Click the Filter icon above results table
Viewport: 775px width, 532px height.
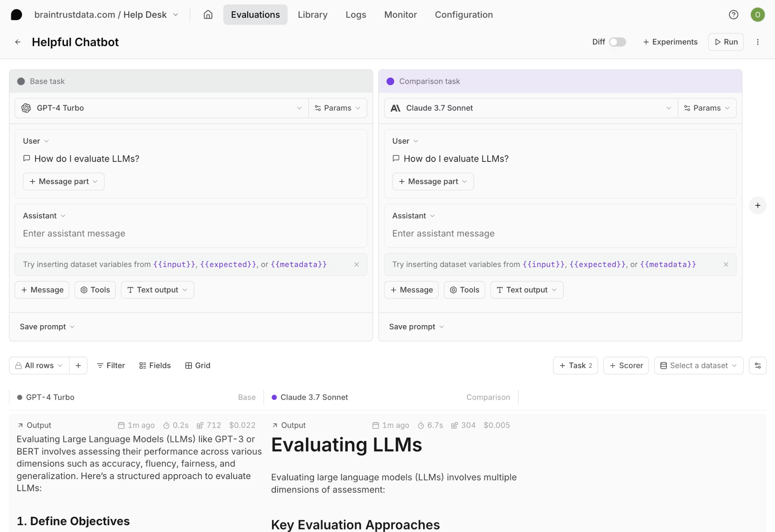[100, 365]
